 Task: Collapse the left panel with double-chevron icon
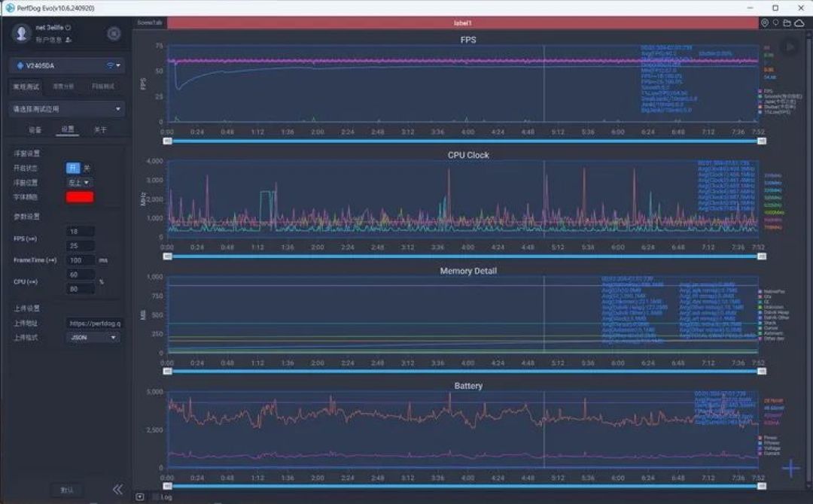click(117, 490)
